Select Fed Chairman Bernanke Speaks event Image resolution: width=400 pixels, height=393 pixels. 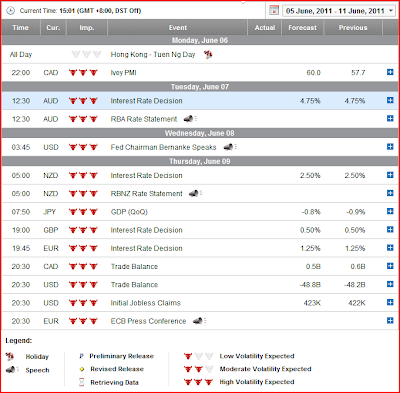pyautogui.click(x=163, y=147)
